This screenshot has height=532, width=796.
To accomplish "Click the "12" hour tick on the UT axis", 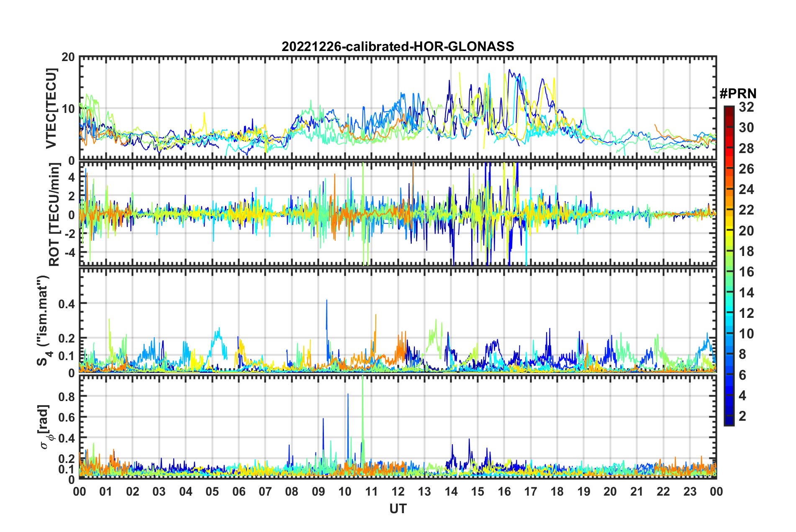I will point(398,491).
